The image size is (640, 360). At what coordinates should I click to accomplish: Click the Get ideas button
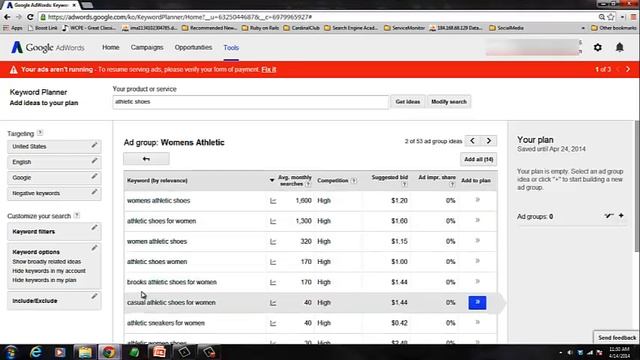[407, 102]
